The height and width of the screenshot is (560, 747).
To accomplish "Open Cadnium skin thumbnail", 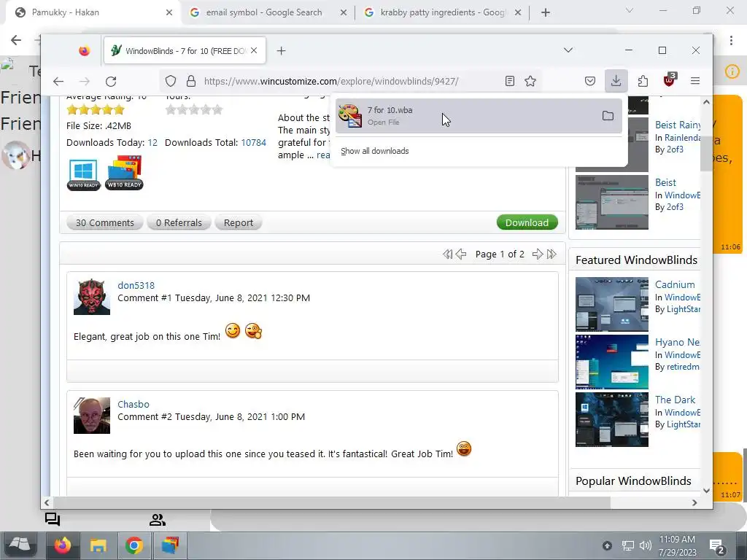I will [x=612, y=304].
